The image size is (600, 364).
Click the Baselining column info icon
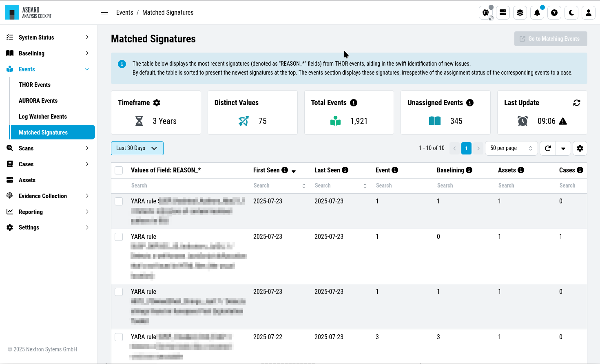point(469,170)
